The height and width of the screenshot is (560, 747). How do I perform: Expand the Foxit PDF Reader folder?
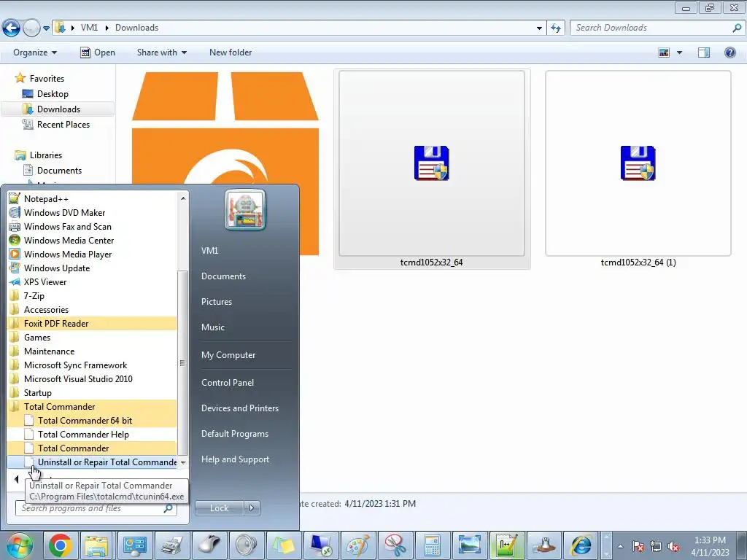(92, 323)
